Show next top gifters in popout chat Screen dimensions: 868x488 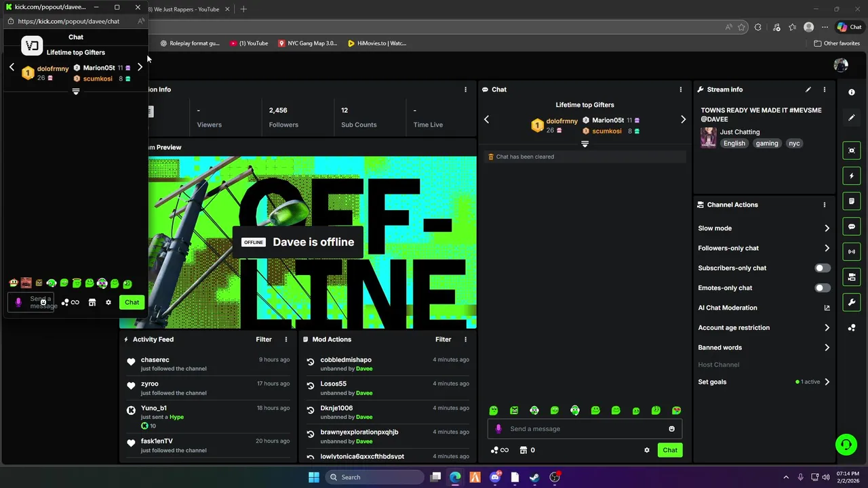coord(140,67)
